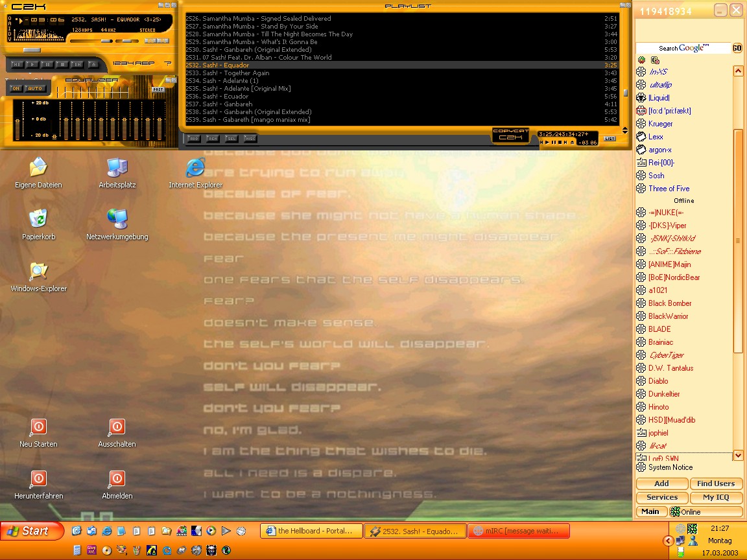
Task: Open the equalizer PRST presets menu
Action: [158, 89]
